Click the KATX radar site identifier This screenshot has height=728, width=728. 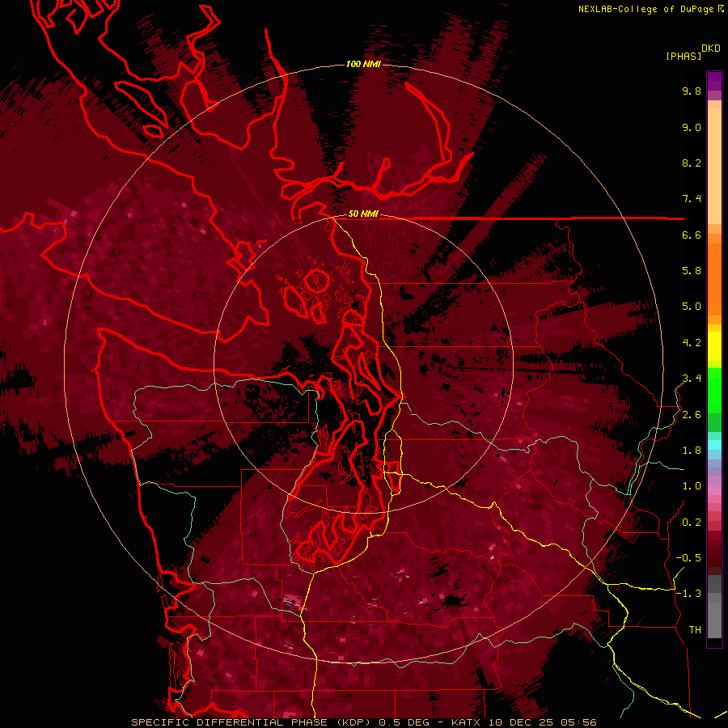click(x=467, y=722)
